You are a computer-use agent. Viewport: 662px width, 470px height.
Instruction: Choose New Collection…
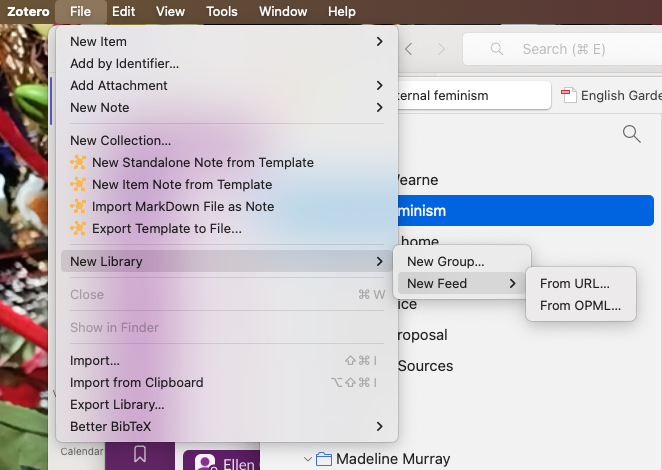coord(227,140)
